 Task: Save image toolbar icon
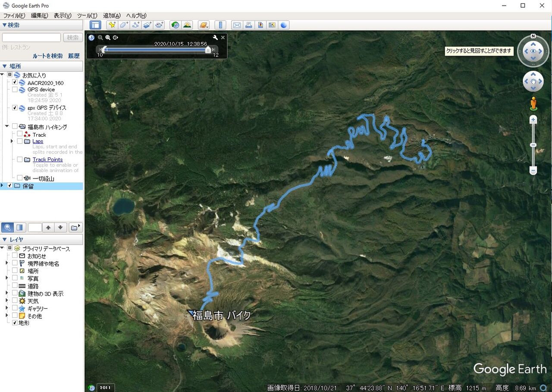pos(260,25)
